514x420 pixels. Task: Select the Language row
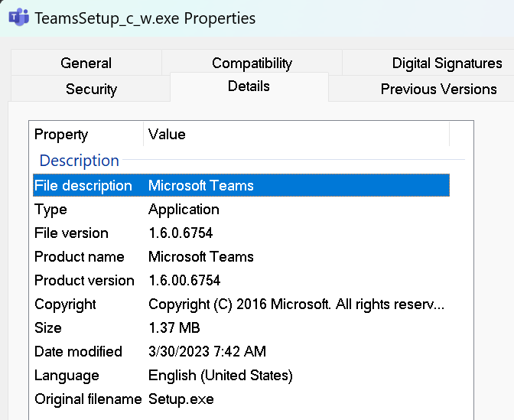click(241, 375)
